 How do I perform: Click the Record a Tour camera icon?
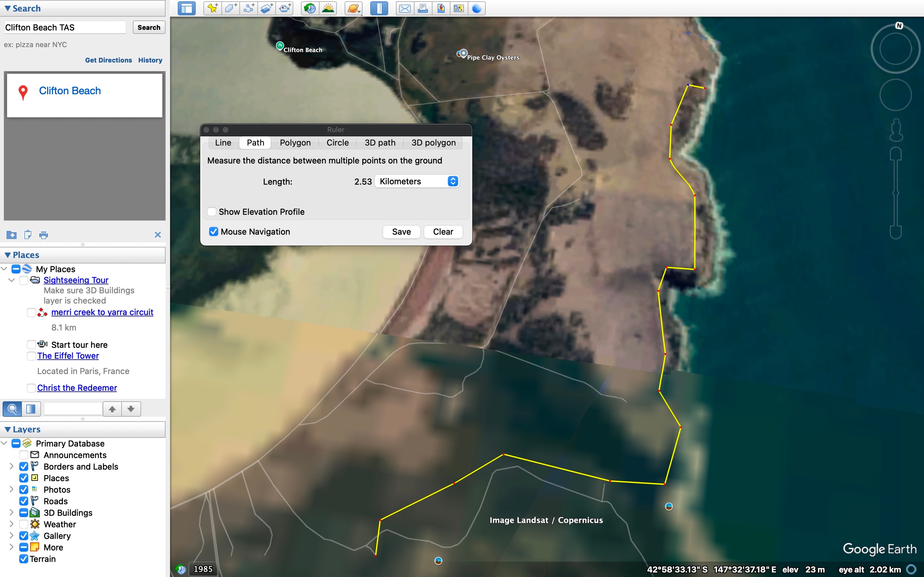[285, 8]
